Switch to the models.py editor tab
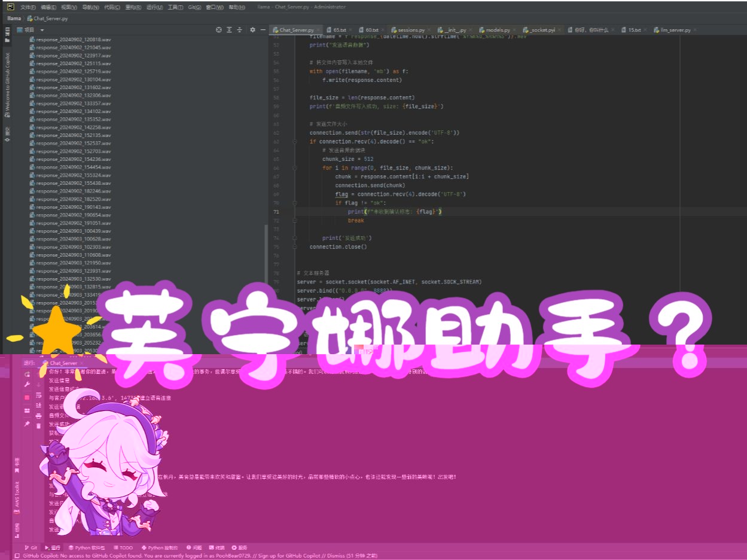This screenshot has height=560, width=747. (x=498, y=29)
